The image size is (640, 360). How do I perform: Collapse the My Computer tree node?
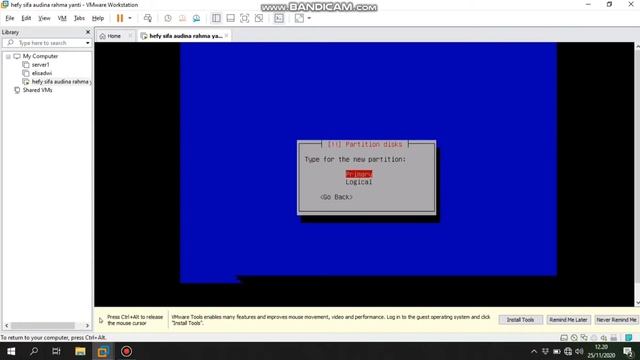pyautogui.click(x=8, y=56)
